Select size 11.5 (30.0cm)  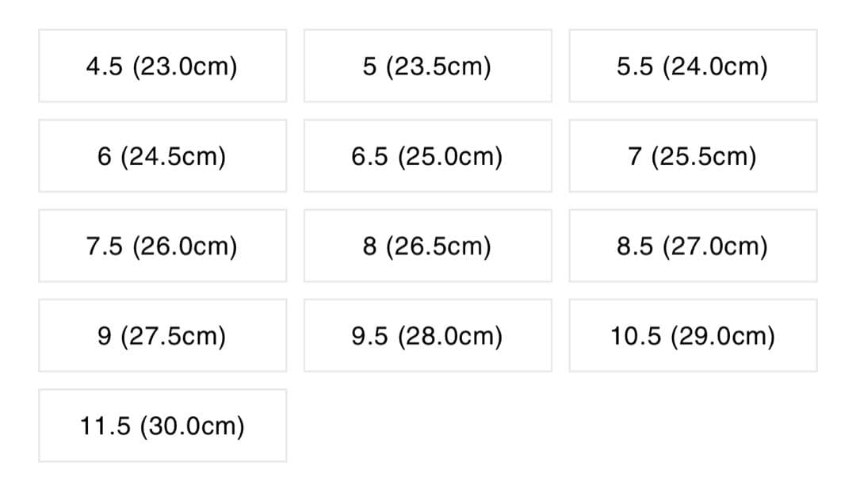(x=162, y=426)
